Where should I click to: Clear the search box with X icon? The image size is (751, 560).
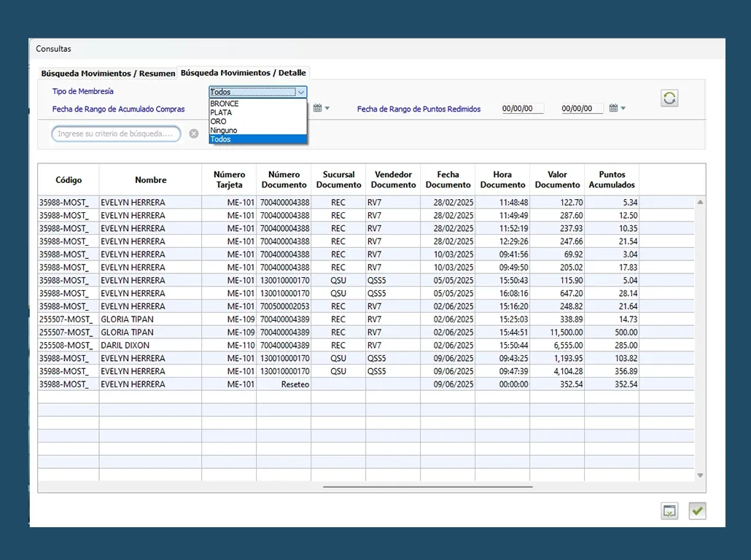point(194,133)
